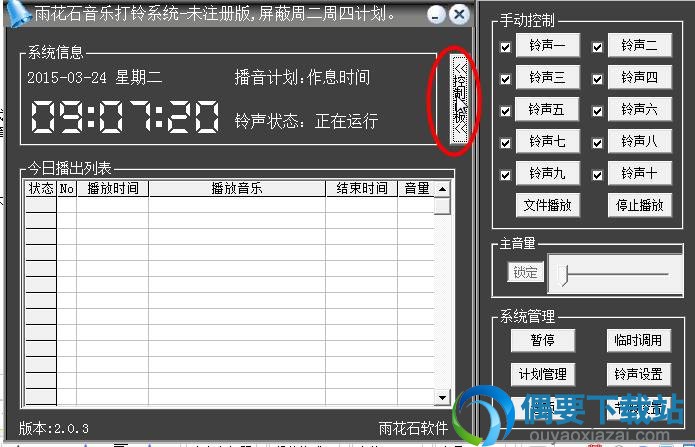Play 铃声二 manually
This screenshot has width=695, height=447.
(x=640, y=45)
